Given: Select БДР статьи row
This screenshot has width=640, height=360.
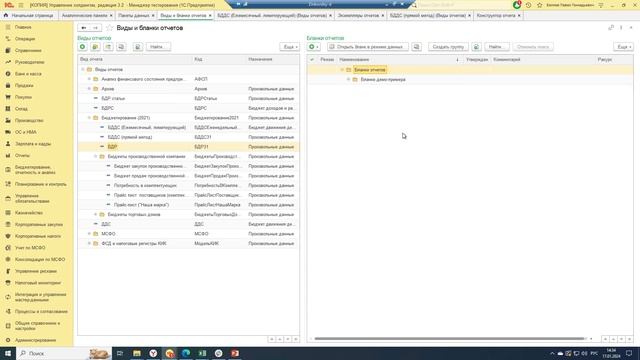Looking at the screenshot, I should pyautogui.click(x=189, y=98).
